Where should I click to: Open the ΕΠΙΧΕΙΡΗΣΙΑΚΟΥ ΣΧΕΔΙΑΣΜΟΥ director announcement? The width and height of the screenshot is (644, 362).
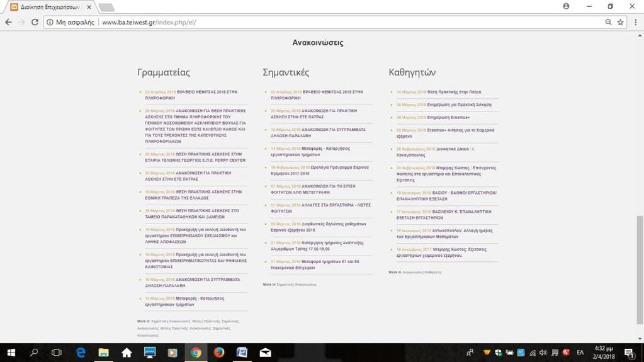point(195,235)
